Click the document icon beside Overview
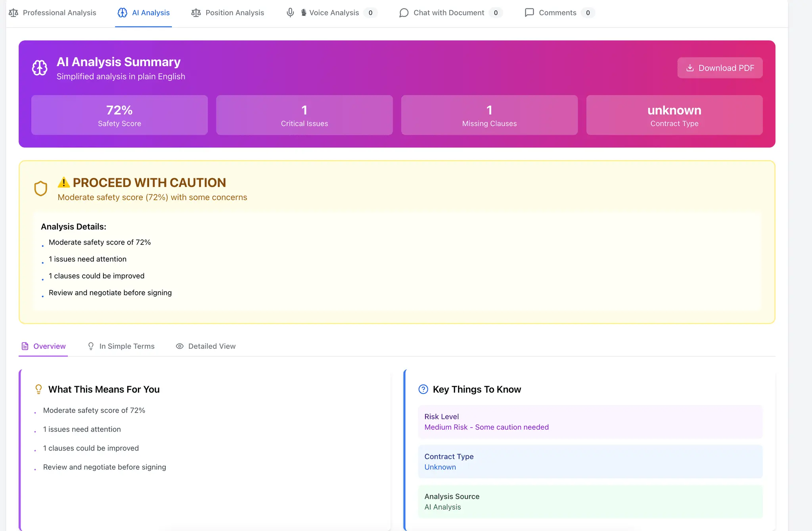Screen dimensions: 812x531 click(25, 346)
